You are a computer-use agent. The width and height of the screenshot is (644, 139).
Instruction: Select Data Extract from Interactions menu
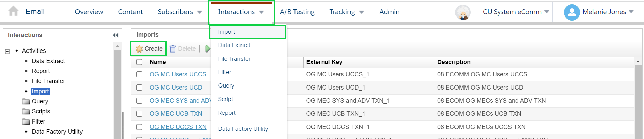pyautogui.click(x=234, y=45)
